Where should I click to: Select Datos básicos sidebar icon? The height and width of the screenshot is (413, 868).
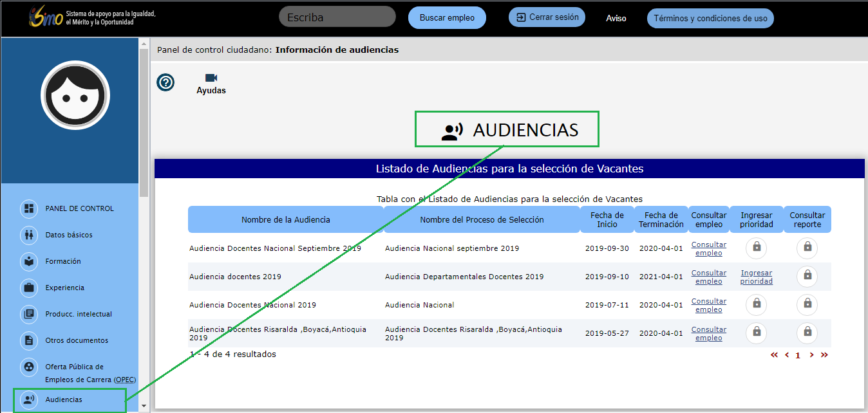click(29, 235)
